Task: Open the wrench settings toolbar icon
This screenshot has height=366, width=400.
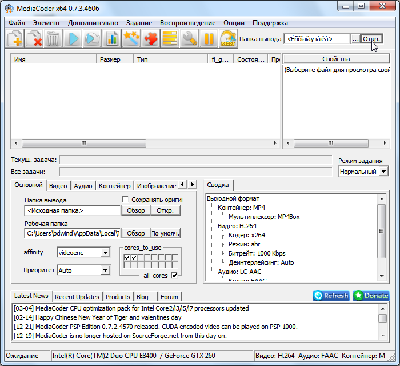Action: (189, 39)
